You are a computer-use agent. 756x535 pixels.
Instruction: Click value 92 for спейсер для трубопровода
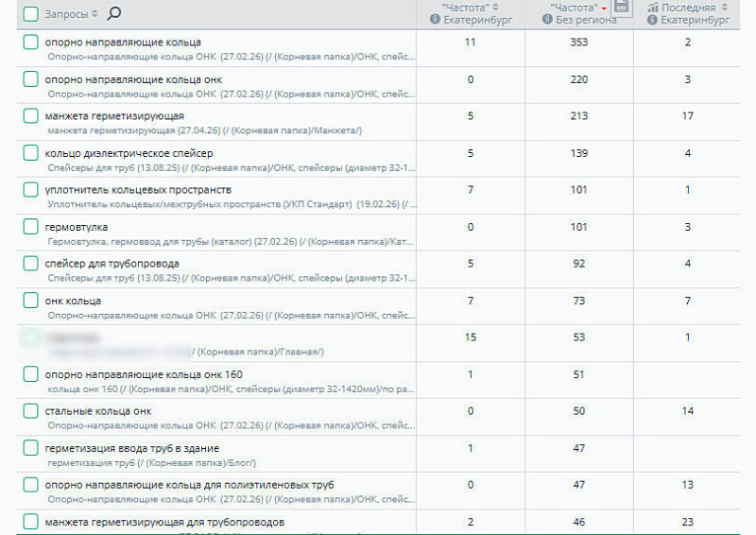point(579,264)
